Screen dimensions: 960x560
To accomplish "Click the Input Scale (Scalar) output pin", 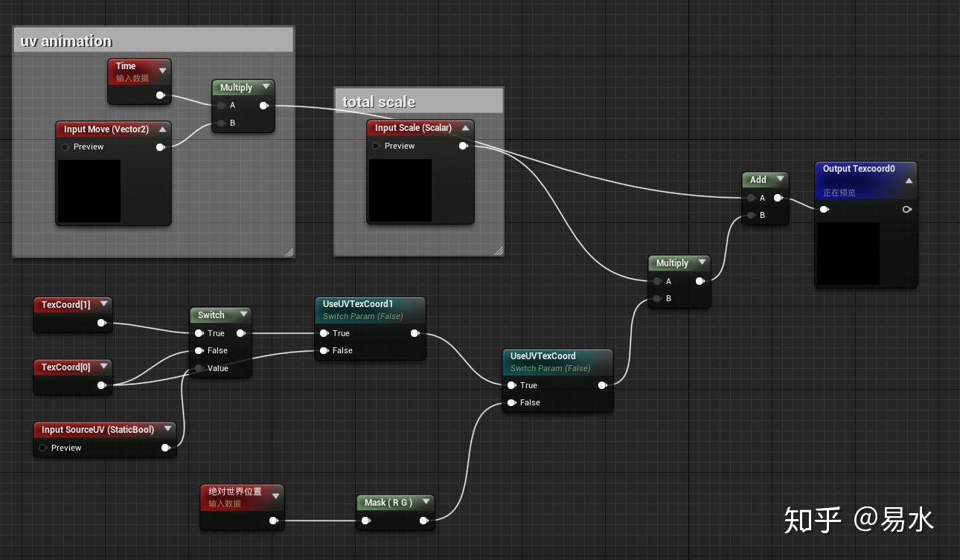I will [463, 146].
